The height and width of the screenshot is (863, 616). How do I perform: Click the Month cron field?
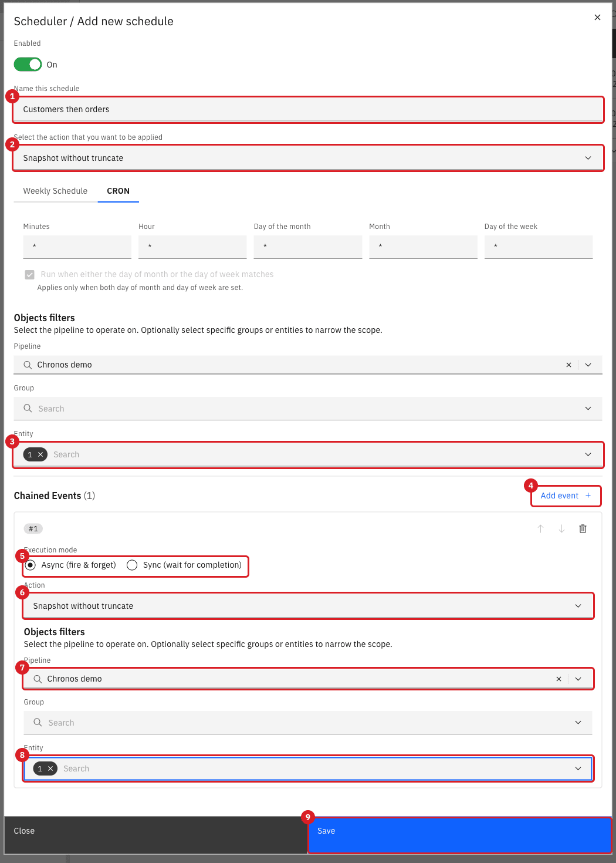coord(423,247)
